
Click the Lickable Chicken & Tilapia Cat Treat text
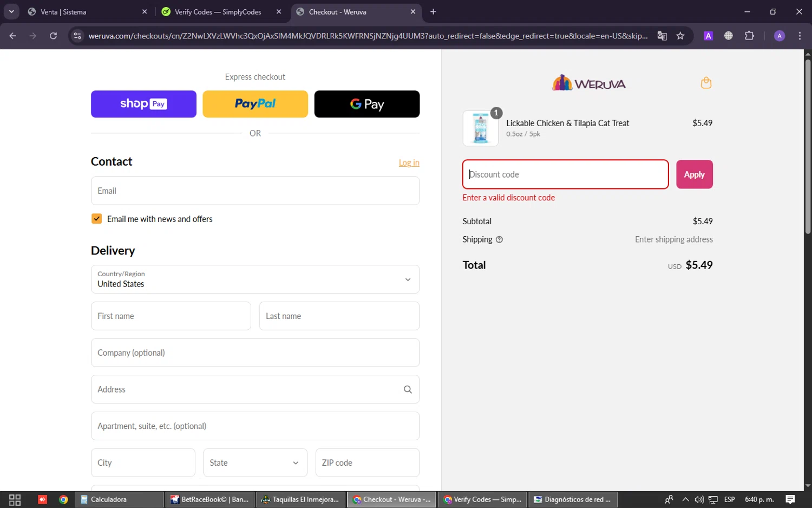[567, 123]
